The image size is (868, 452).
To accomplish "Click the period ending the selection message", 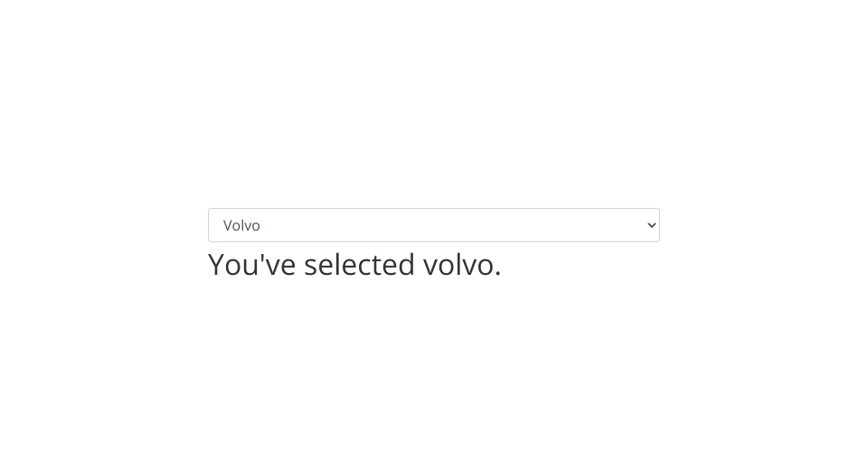I will click(x=498, y=275).
